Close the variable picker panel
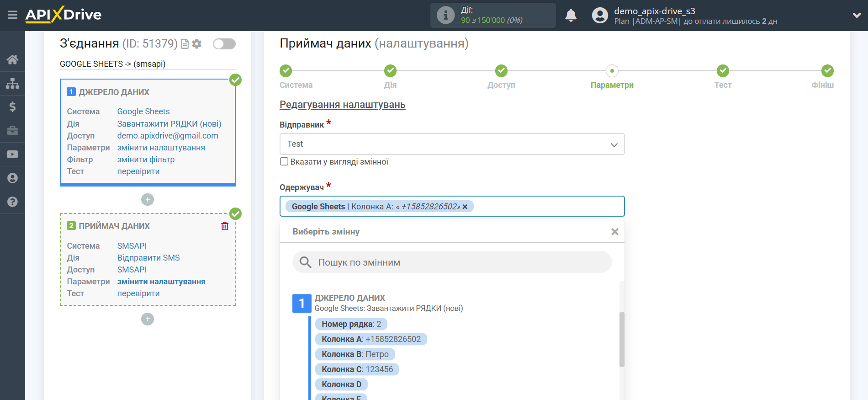Image resolution: width=868 pixels, height=400 pixels. [x=615, y=232]
